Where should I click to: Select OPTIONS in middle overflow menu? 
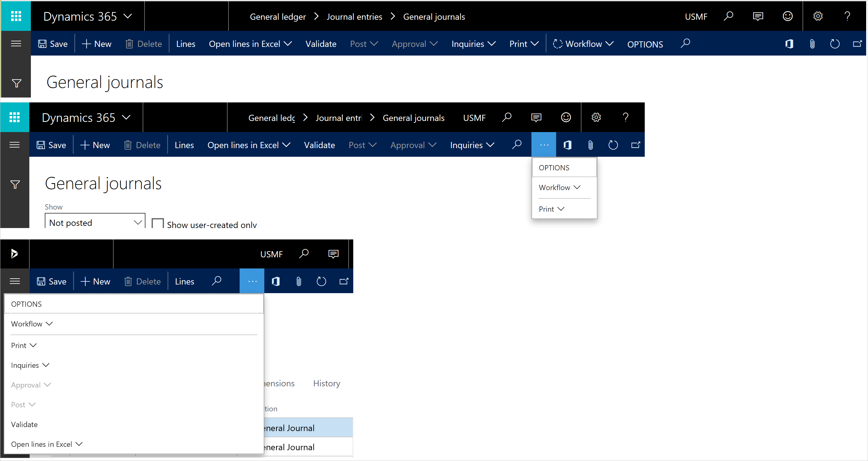coord(564,167)
